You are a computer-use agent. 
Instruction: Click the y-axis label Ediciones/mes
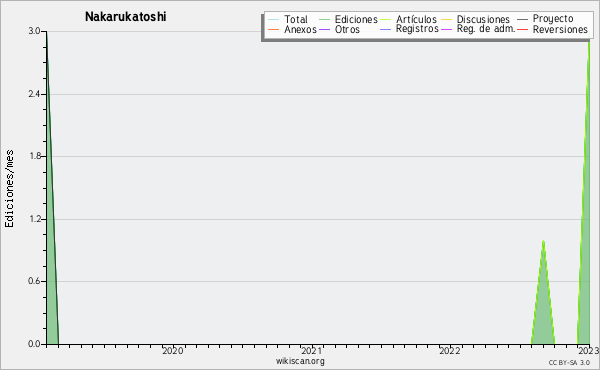[9, 189]
